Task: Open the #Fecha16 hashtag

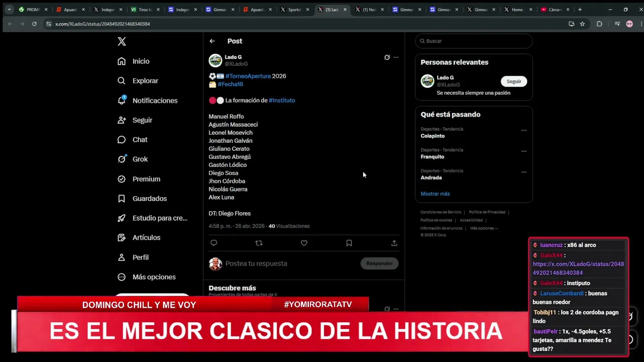Action: 230,84
